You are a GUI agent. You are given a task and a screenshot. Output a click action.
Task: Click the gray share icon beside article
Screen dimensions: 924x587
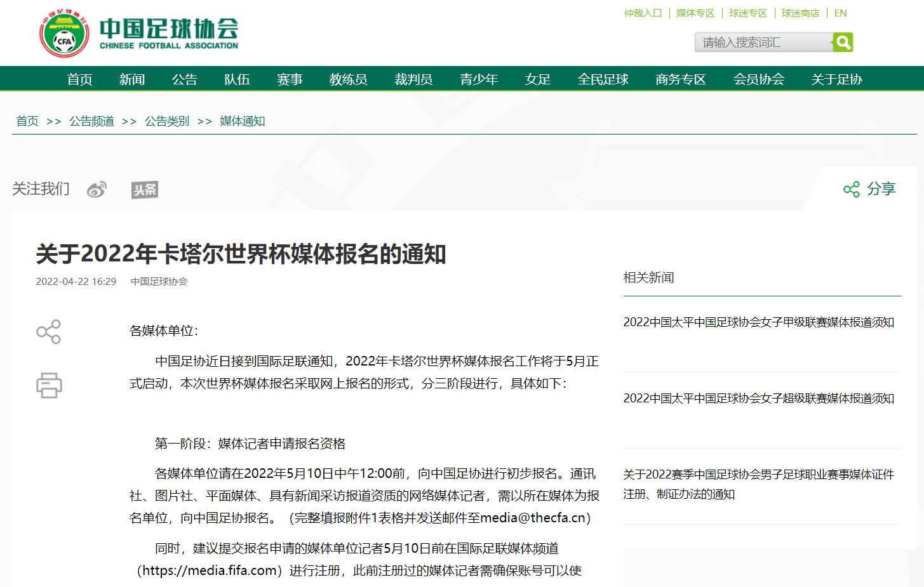pyautogui.click(x=48, y=332)
